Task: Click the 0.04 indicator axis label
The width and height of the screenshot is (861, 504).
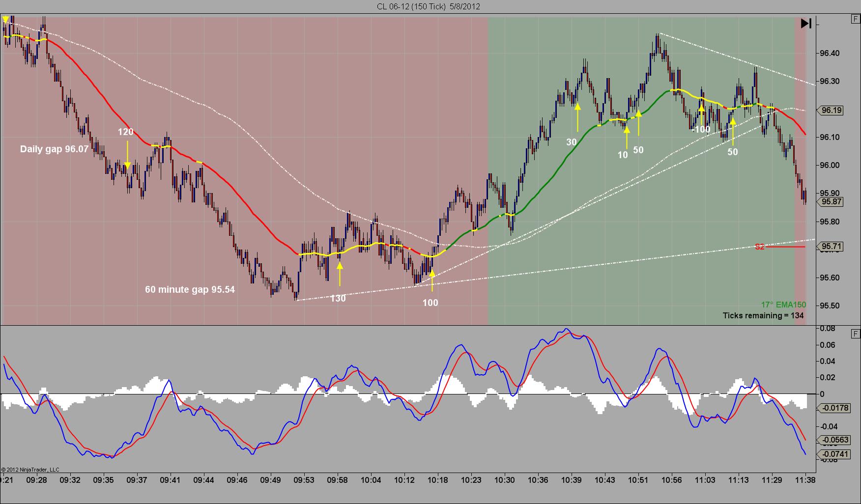Action: click(828, 361)
